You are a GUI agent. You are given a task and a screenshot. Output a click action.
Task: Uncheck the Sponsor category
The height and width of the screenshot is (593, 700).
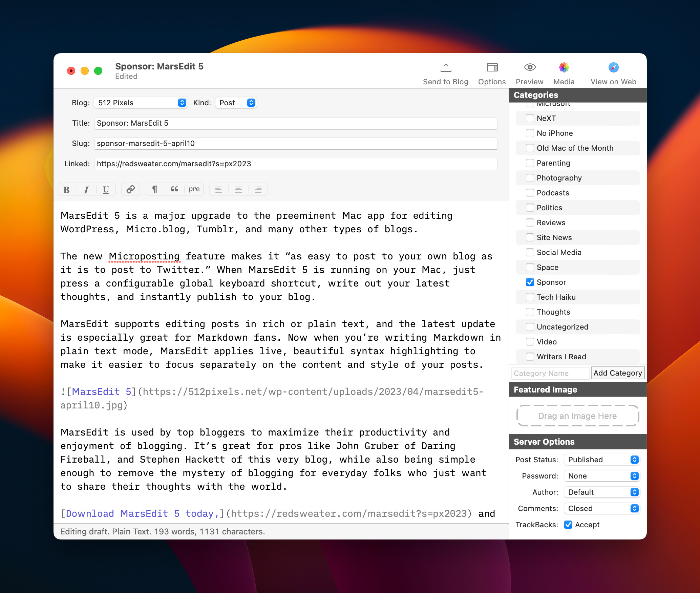[530, 282]
